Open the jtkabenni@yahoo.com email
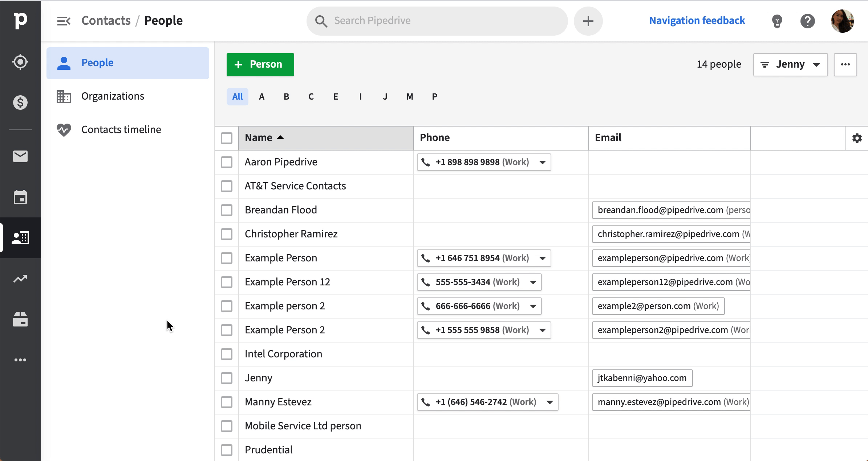The image size is (868, 461). [642, 378]
